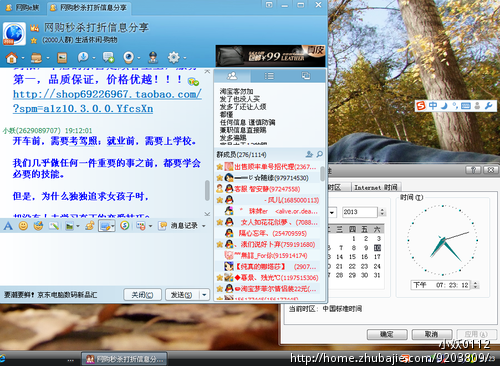Insert a picture with the landscape icon
The width and height of the screenshot is (500, 366).
pos(69,226)
